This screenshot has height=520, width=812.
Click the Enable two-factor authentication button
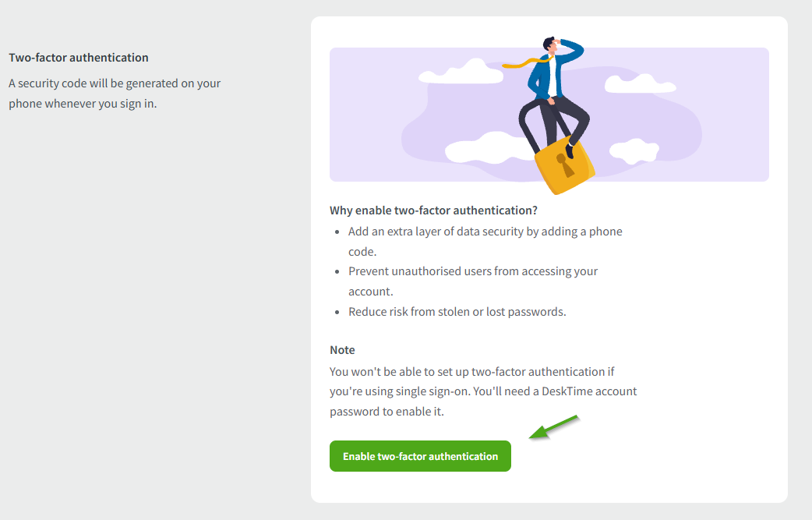(420, 456)
